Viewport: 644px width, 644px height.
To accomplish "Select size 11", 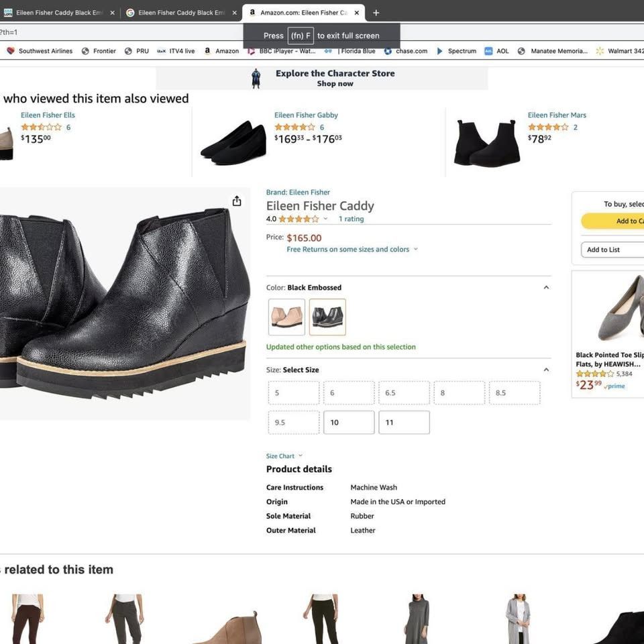I will pyautogui.click(x=404, y=422).
